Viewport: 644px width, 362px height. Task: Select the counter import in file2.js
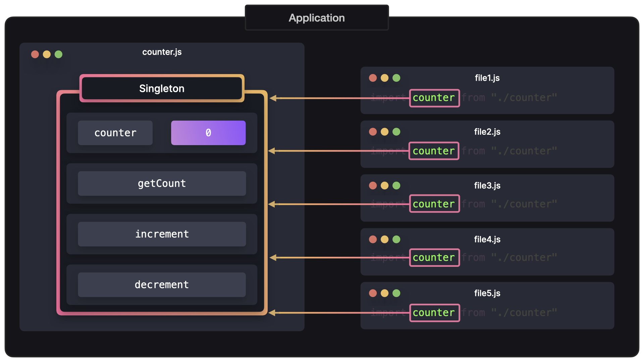coord(433,151)
